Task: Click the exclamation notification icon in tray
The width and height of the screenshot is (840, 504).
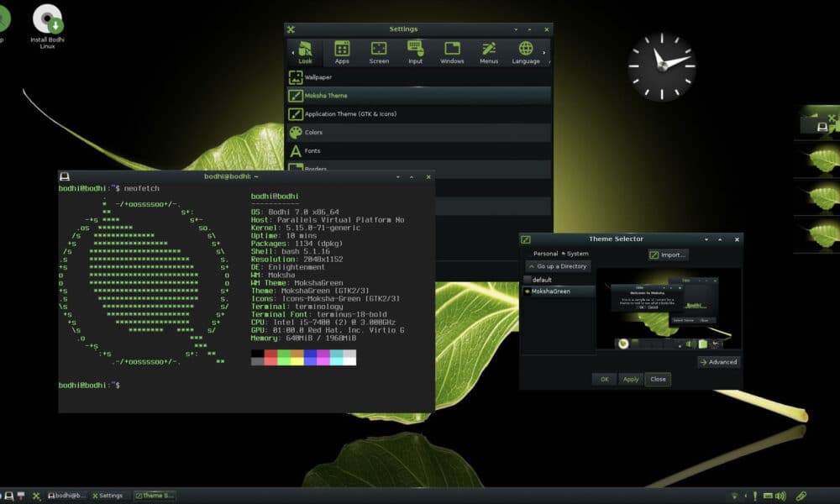Action: pyautogui.click(x=755, y=496)
